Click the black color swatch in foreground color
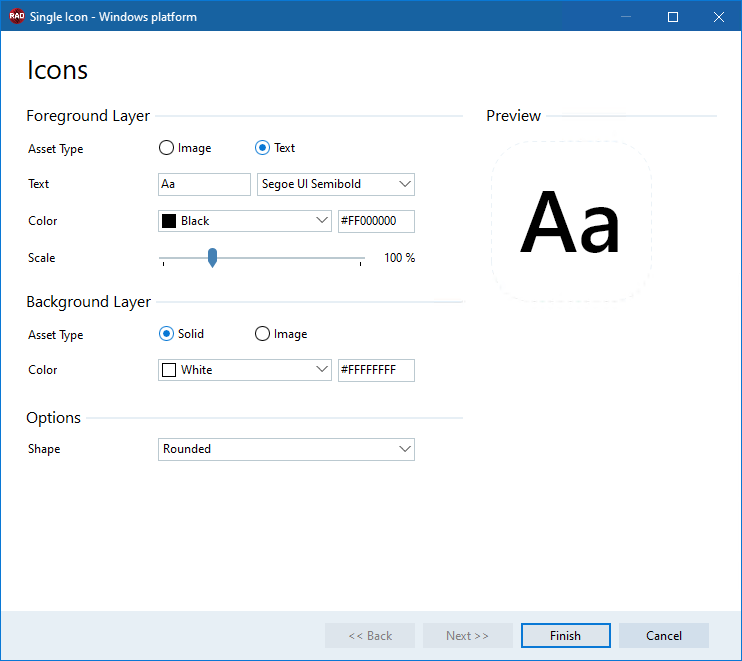 [x=169, y=221]
